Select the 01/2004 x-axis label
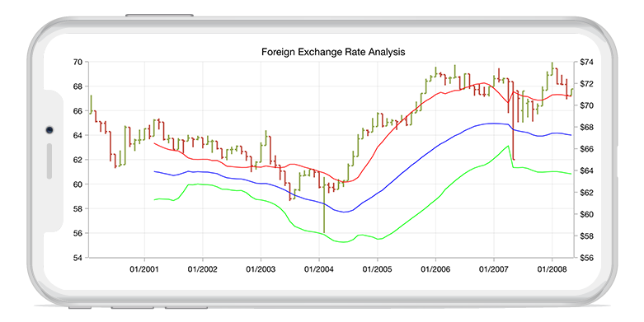644x322 pixels. 319,269
